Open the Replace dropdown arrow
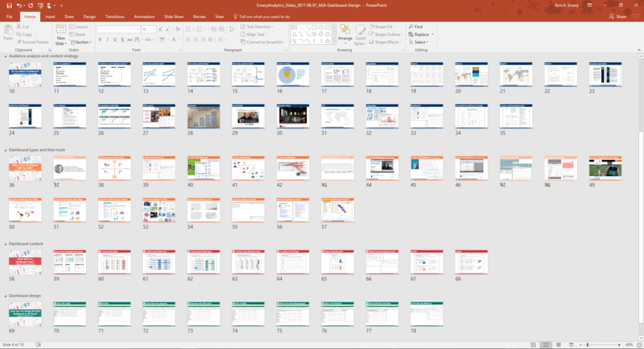The image size is (644, 349). pos(433,35)
